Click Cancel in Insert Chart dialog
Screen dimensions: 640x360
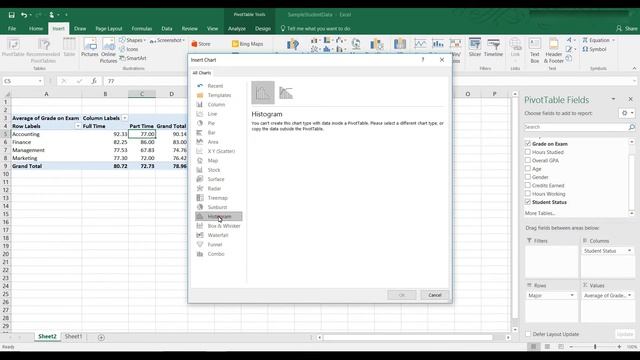click(x=435, y=295)
